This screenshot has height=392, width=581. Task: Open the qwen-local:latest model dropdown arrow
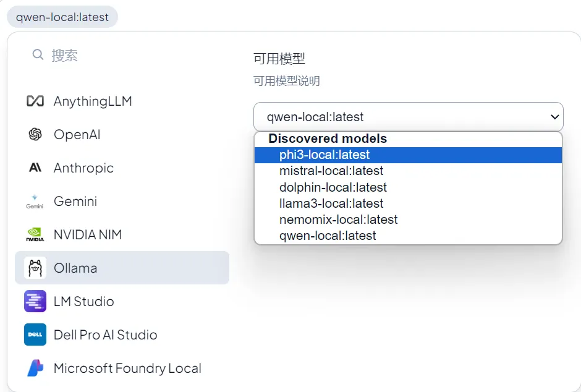click(x=554, y=117)
